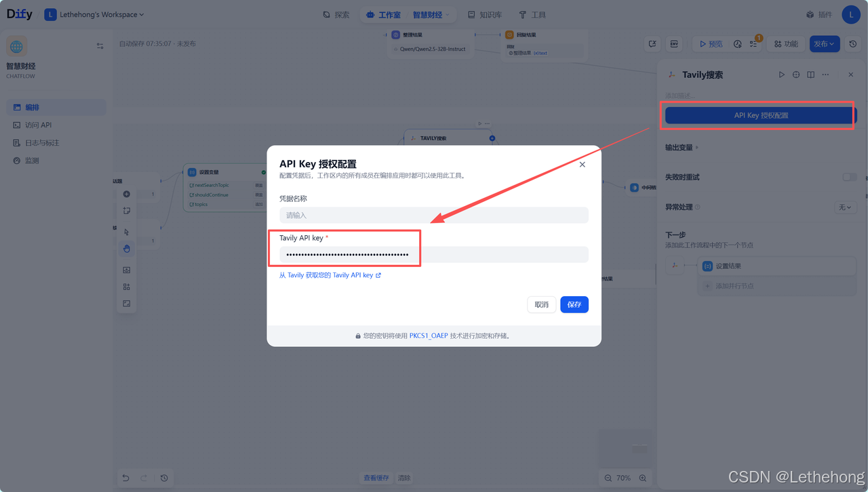Focus the Tavily API key password field

[x=434, y=255]
